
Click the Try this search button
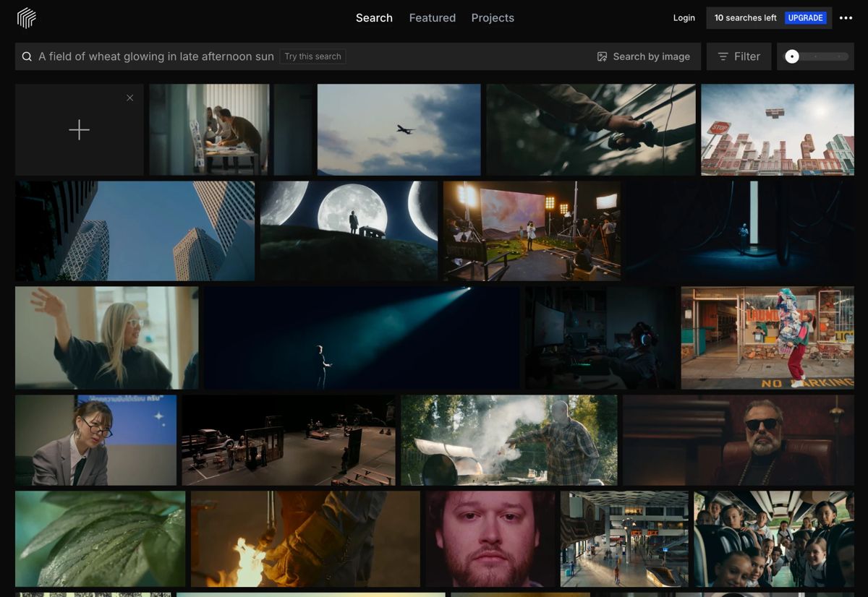tap(312, 56)
